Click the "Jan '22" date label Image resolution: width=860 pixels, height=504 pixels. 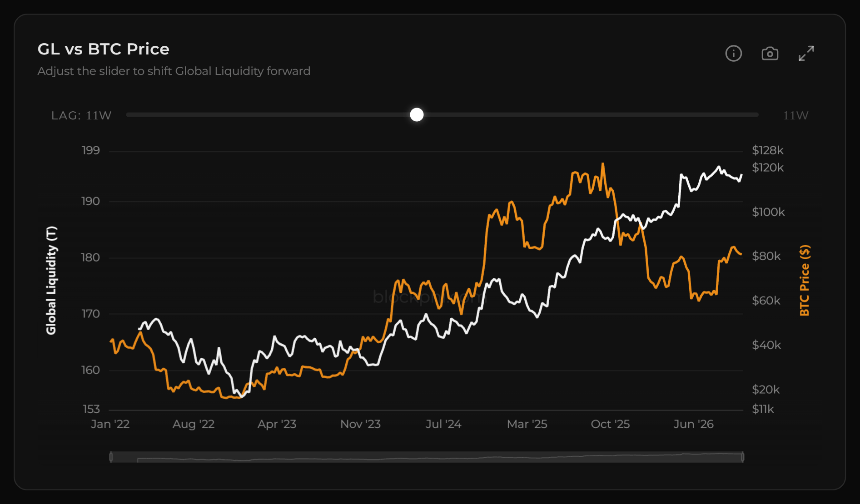pos(110,424)
